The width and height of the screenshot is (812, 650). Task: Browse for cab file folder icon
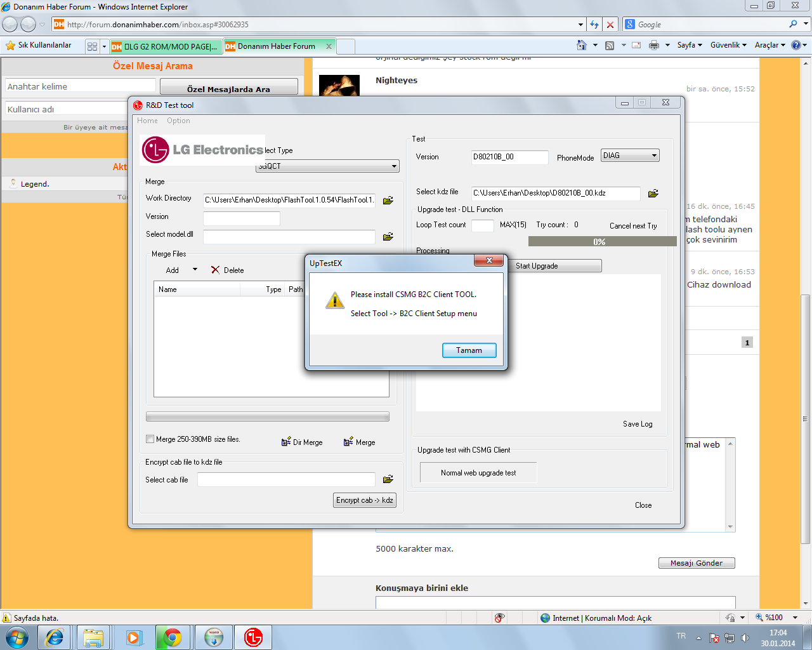point(388,479)
